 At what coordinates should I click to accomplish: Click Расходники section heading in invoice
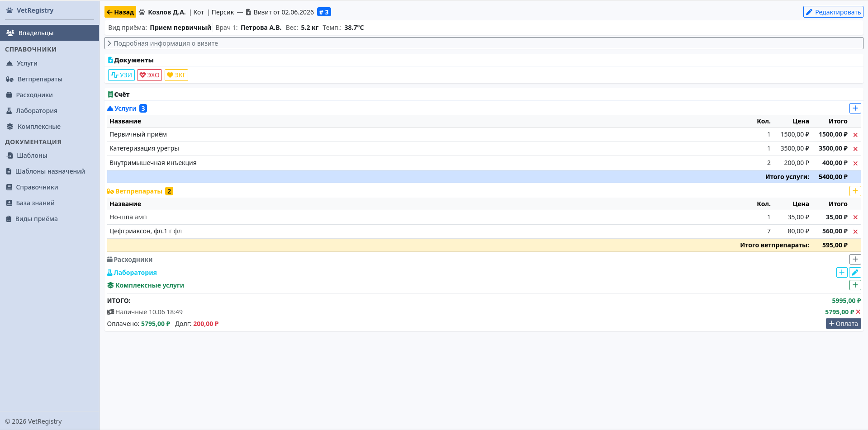(133, 260)
